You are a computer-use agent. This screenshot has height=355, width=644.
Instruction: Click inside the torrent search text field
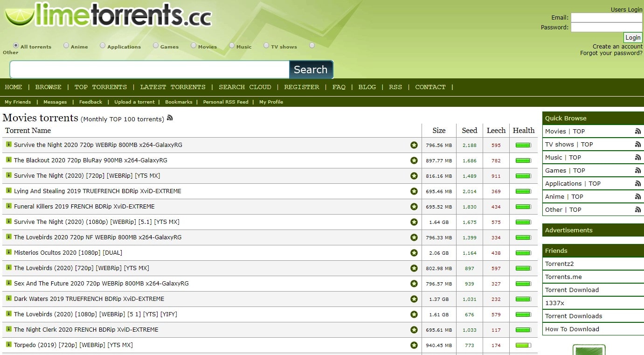(x=150, y=70)
